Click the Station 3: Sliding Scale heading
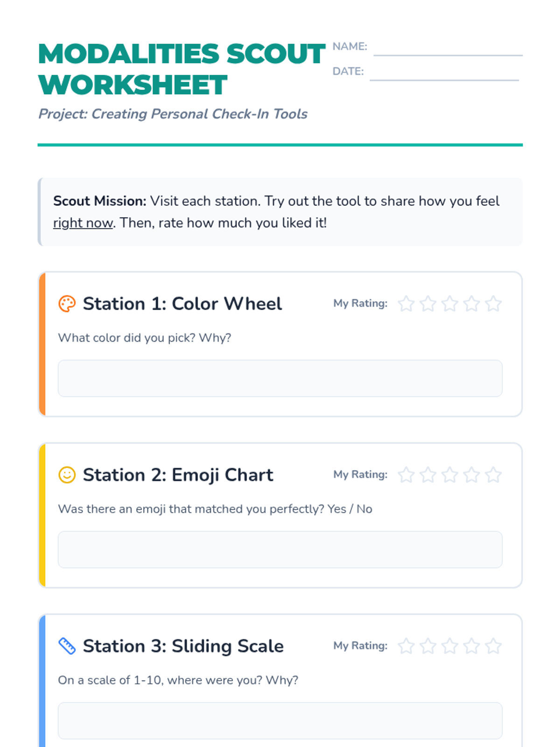 [x=183, y=646]
